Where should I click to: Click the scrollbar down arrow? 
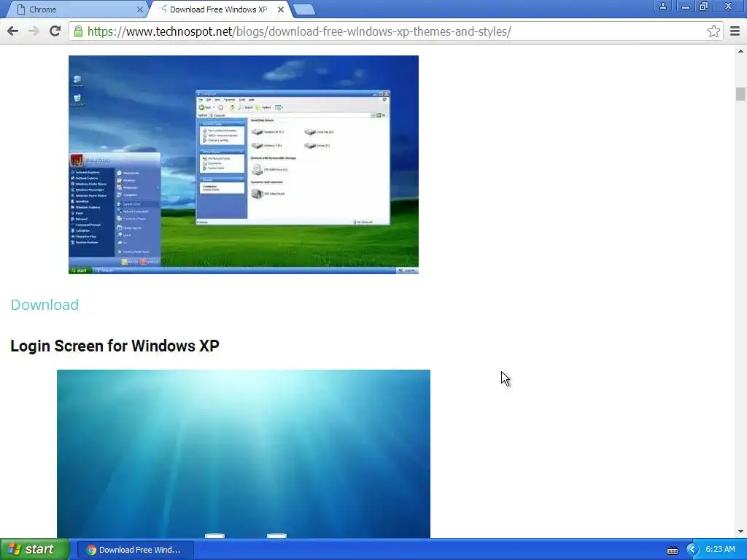[740, 532]
